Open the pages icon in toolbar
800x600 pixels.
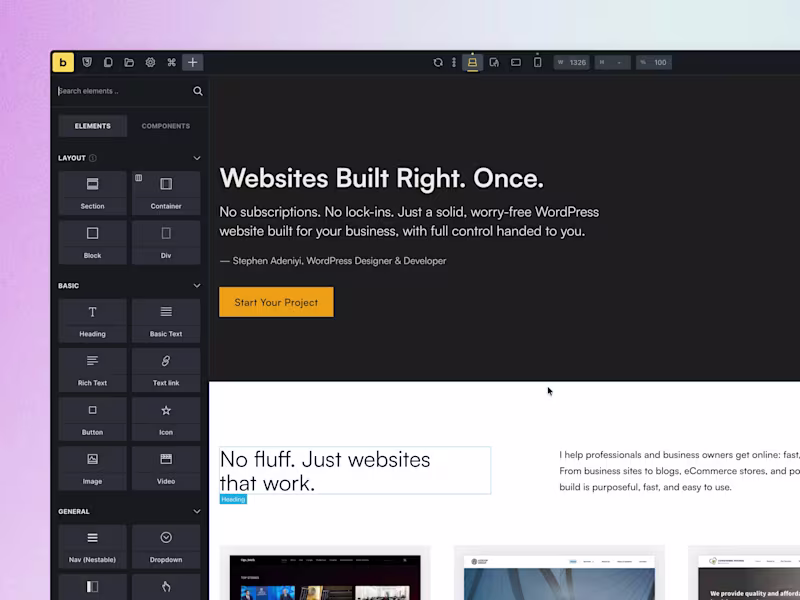(108, 62)
